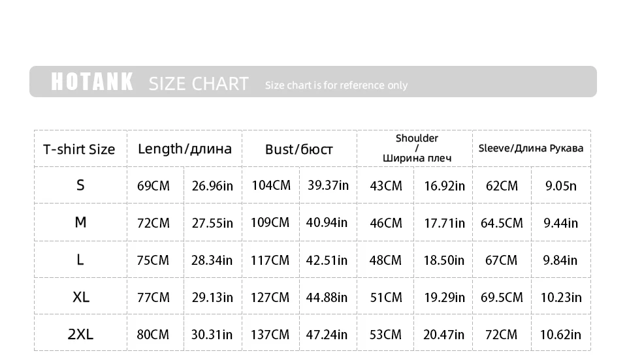Select the Length/длина column header

(184, 149)
